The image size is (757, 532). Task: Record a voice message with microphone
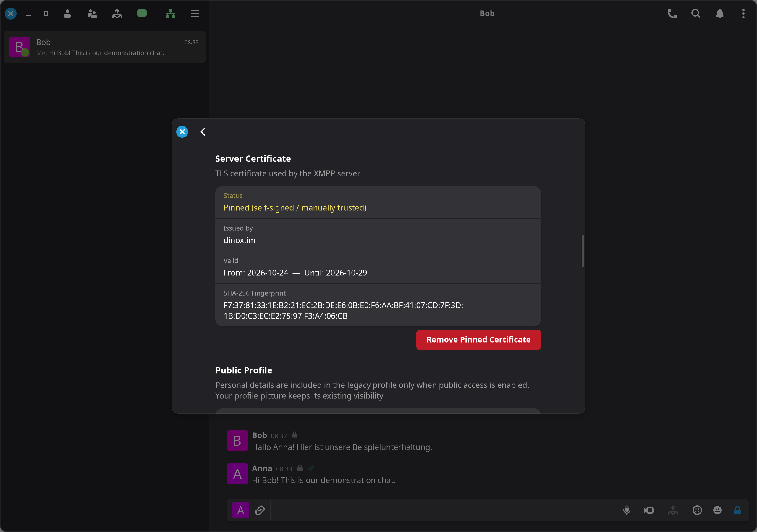[x=627, y=510]
